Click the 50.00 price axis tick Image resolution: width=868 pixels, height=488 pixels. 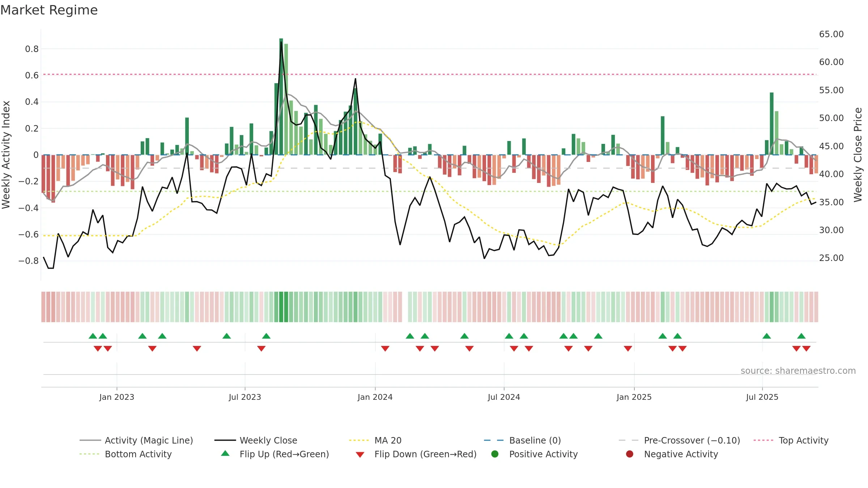click(x=831, y=118)
